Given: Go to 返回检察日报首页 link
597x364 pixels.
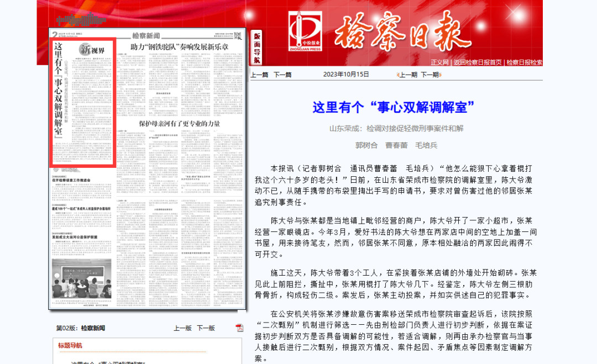Looking at the screenshot, I should [x=478, y=62].
